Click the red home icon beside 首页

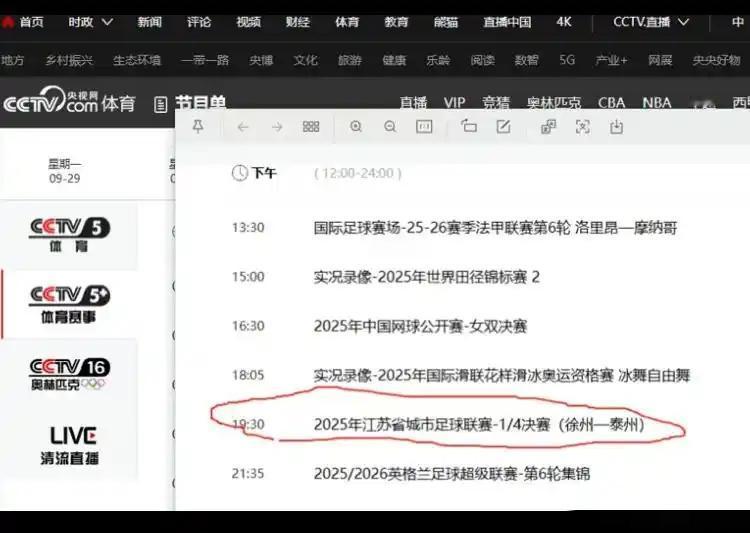tap(8, 22)
